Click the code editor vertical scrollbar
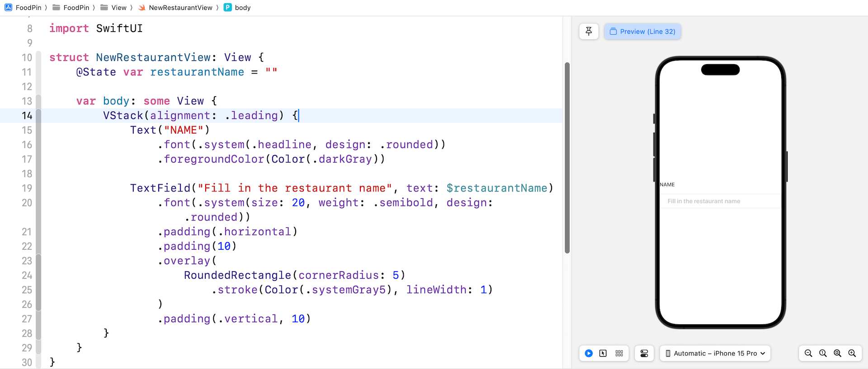 pos(567,158)
